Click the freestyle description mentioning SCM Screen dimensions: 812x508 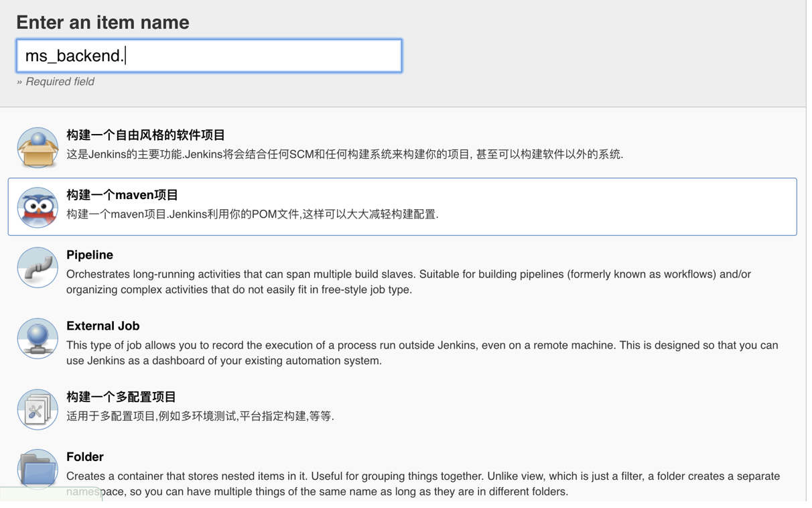pyautogui.click(x=345, y=154)
